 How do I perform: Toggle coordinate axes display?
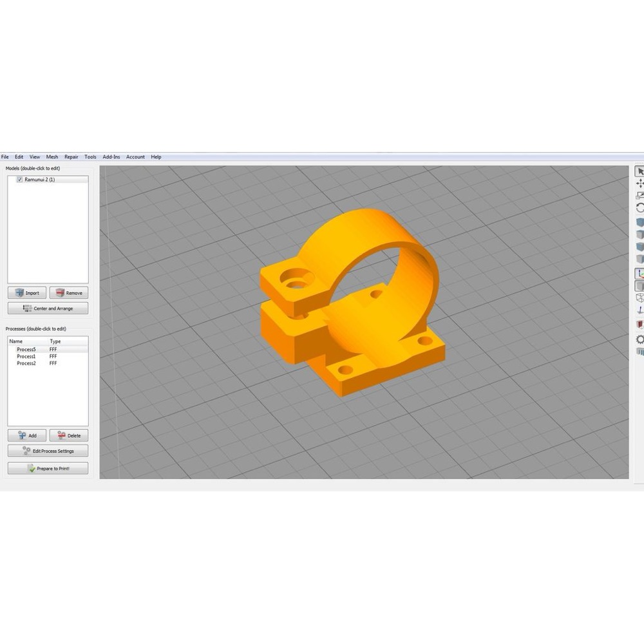(x=640, y=274)
